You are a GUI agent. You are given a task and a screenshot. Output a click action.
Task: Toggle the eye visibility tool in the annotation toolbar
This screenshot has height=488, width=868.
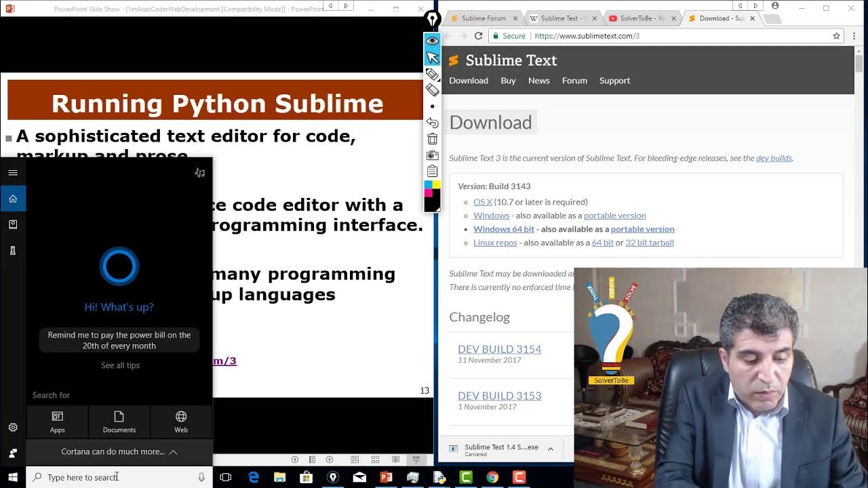coord(432,41)
